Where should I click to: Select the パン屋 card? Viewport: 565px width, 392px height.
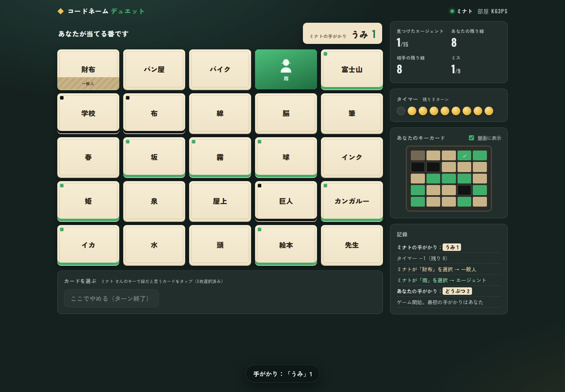tap(154, 69)
